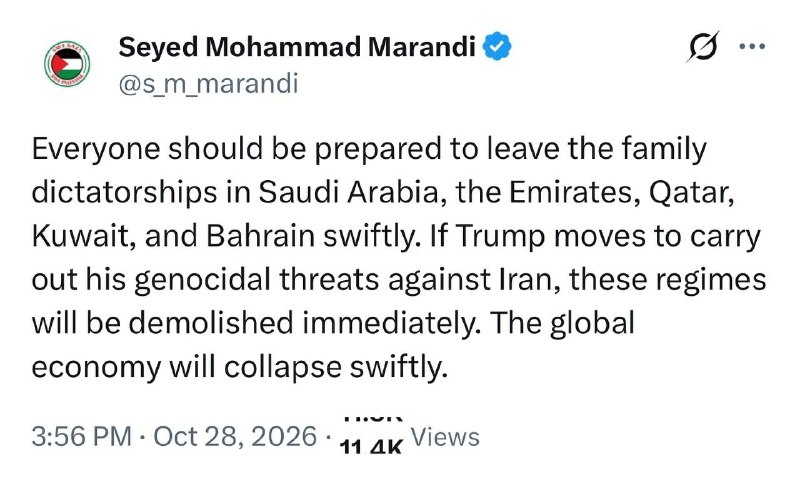The height and width of the screenshot is (479, 800).
Task: Click the @s_m_marandi handle
Action: 208,83
